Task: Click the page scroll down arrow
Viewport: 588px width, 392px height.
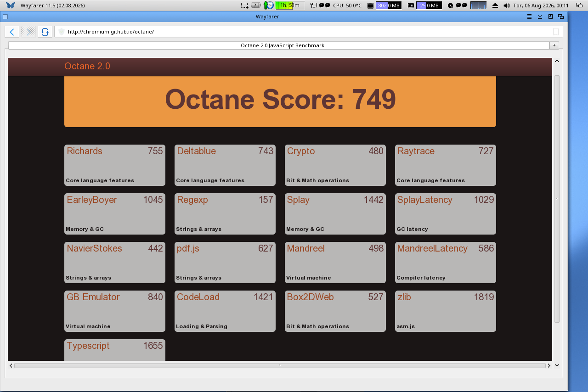Action: (557, 365)
